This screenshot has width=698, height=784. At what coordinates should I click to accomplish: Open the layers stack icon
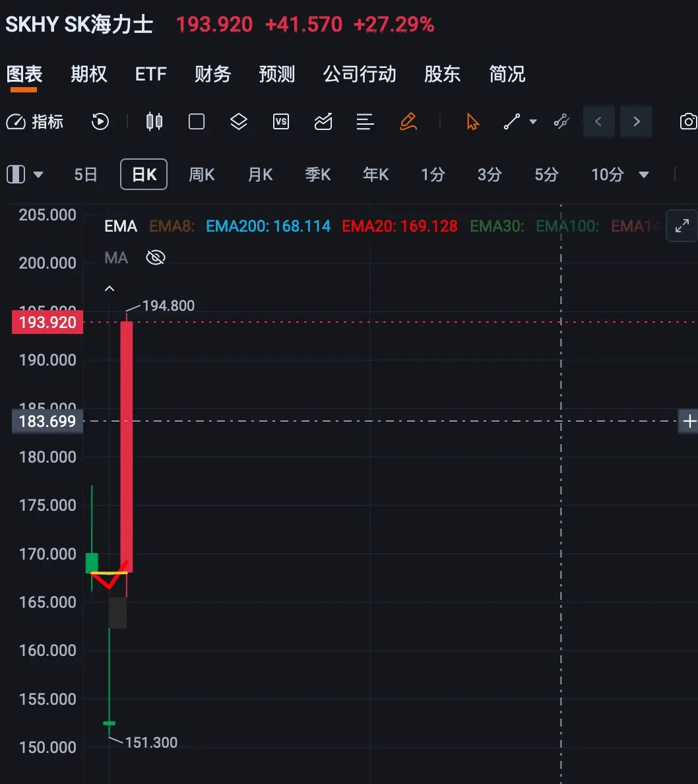239,121
